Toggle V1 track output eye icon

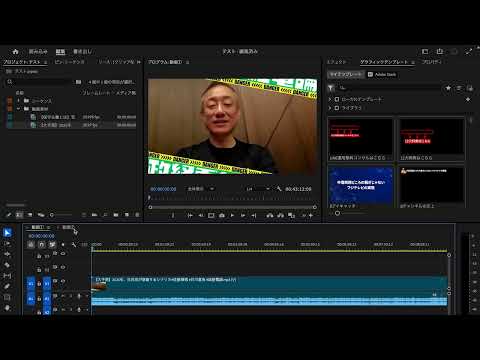63,281
